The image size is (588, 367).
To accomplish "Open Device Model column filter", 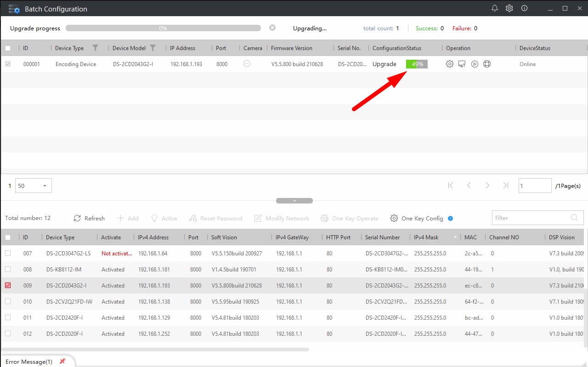I will click(x=153, y=48).
